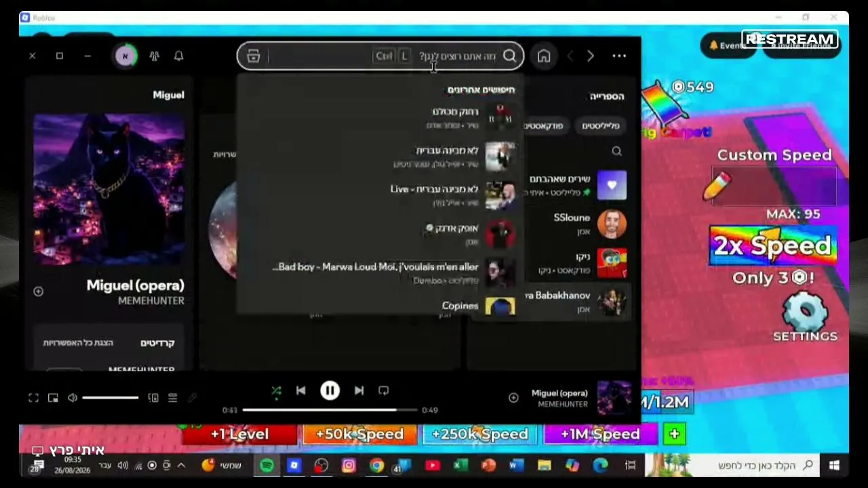
Task: Open Spotify from the Windows taskbar
Action: (267, 466)
